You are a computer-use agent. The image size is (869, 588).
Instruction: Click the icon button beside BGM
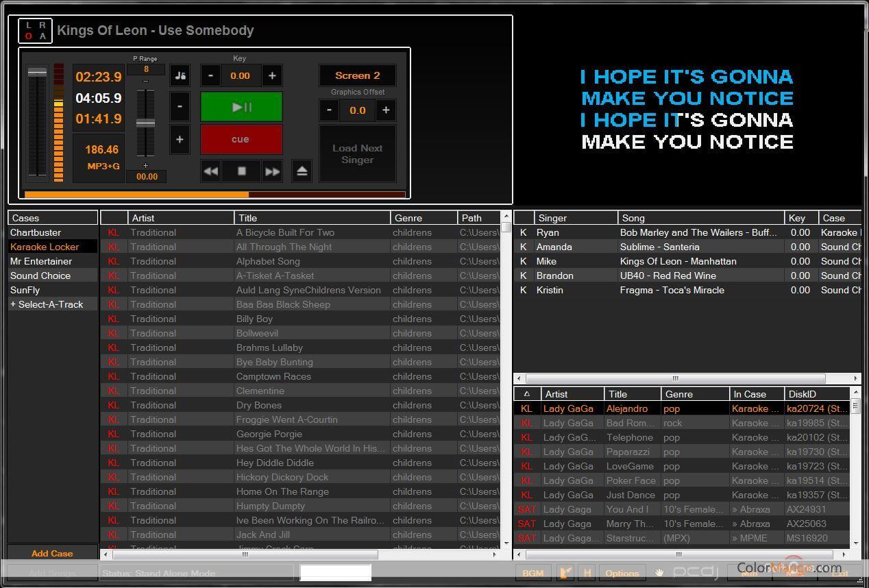[x=565, y=573]
